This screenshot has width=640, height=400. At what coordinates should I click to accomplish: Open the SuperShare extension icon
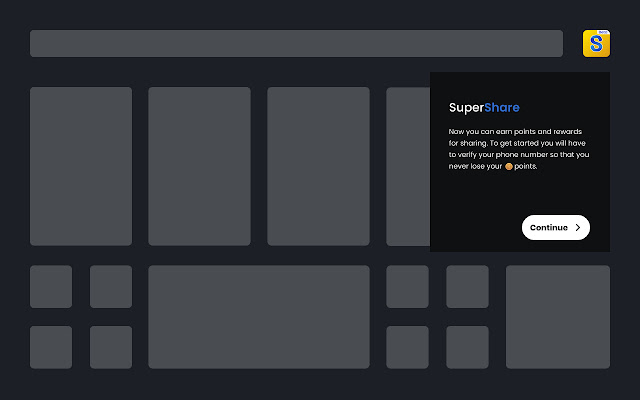(x=596, y=43)
